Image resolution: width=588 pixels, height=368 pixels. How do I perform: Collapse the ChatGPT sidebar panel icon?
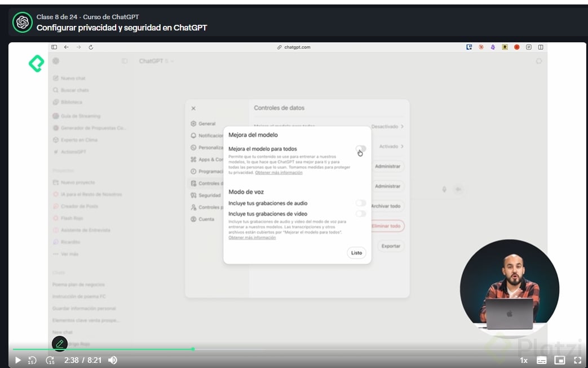click(x=125, y=61)
